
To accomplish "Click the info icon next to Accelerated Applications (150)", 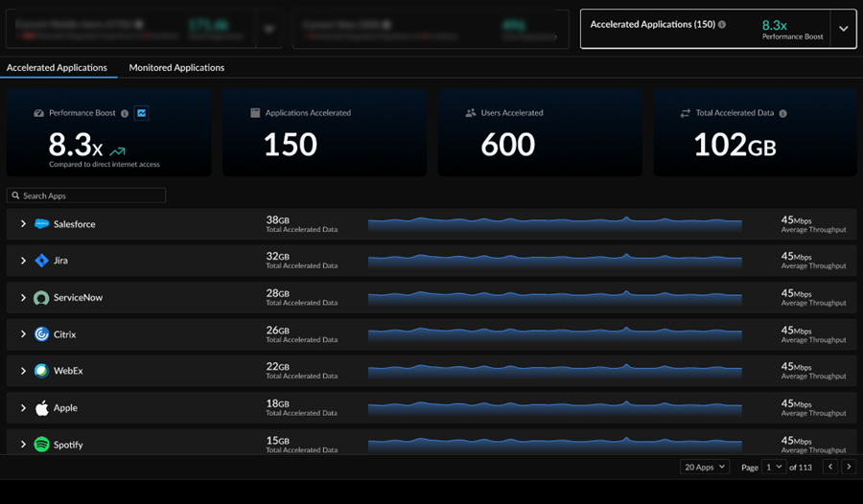I will coord(722,24).
